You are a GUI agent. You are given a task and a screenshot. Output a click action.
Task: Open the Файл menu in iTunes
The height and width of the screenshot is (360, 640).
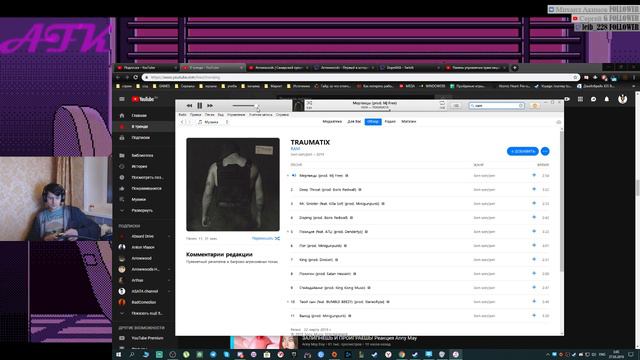[182, 115]
